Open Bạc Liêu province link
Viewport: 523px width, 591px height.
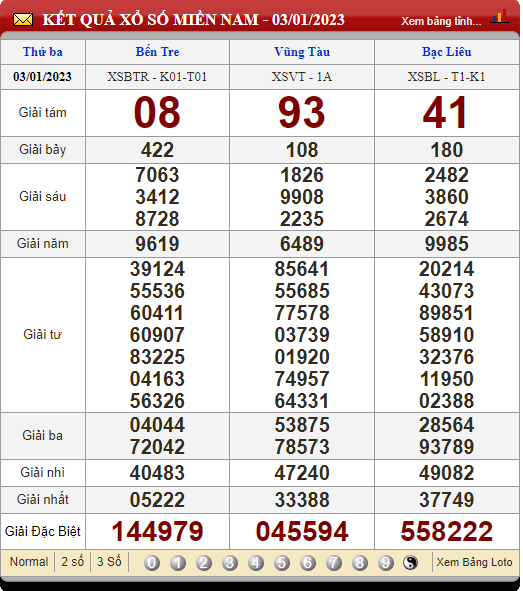447,52
